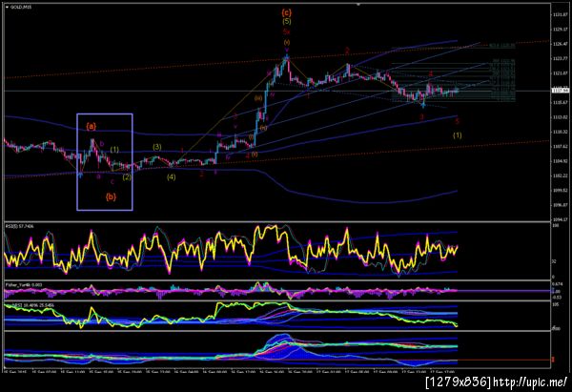
Task: Select the yellow (4) wave label
Action: (x=171, y=177)
